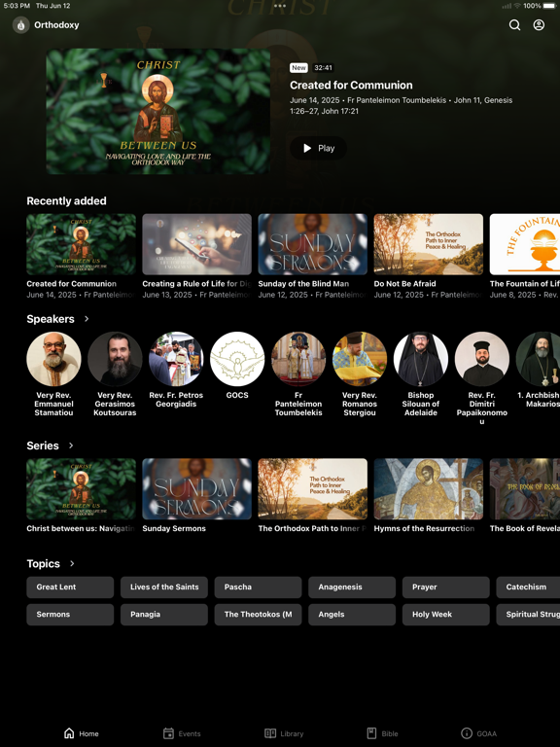The image size is (560, 747).
Task: Open Orthodox Path to Inner Peace series
Action: point(312,489)
